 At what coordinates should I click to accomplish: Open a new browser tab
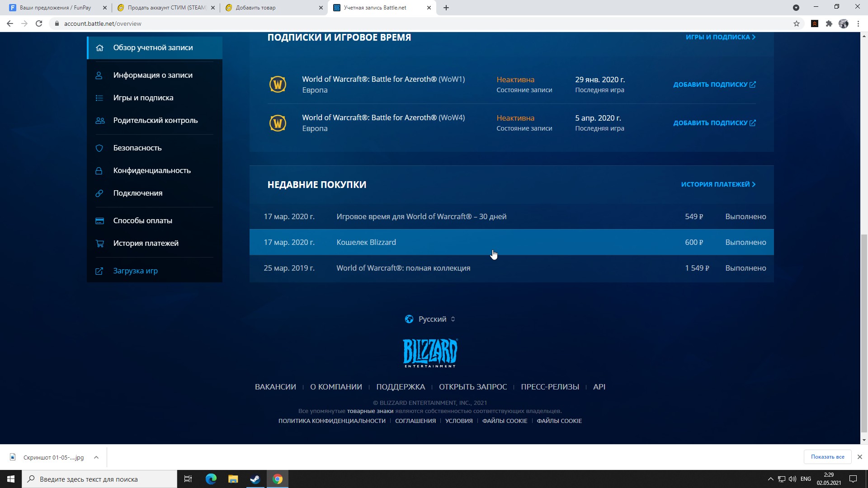[446, 8]
